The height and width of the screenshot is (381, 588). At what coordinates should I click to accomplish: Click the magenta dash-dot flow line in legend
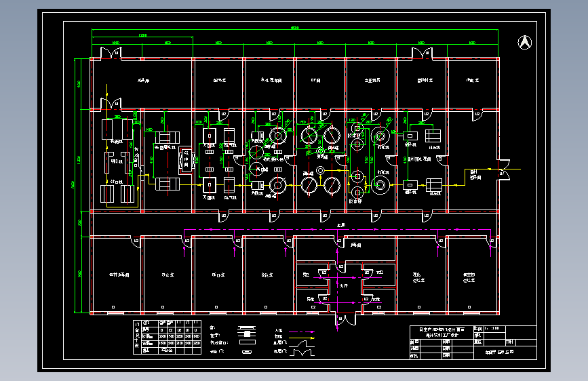pyautogui.click(x=302, y=332)
